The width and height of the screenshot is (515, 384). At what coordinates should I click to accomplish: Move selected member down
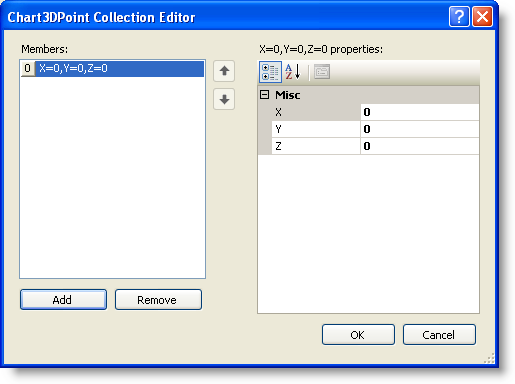224,99
